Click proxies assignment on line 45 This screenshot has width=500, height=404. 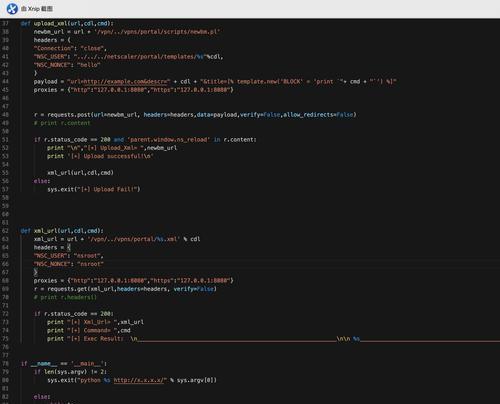133,90
